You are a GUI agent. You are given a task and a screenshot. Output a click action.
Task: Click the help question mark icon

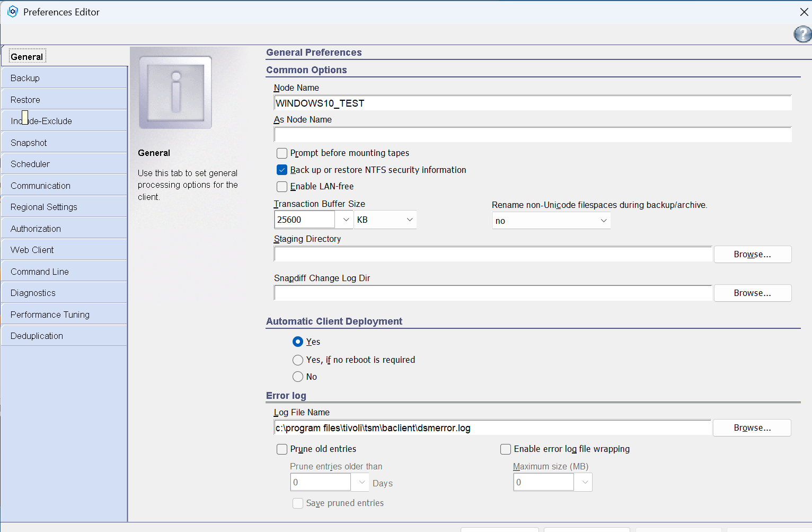(x=802, y=34)
